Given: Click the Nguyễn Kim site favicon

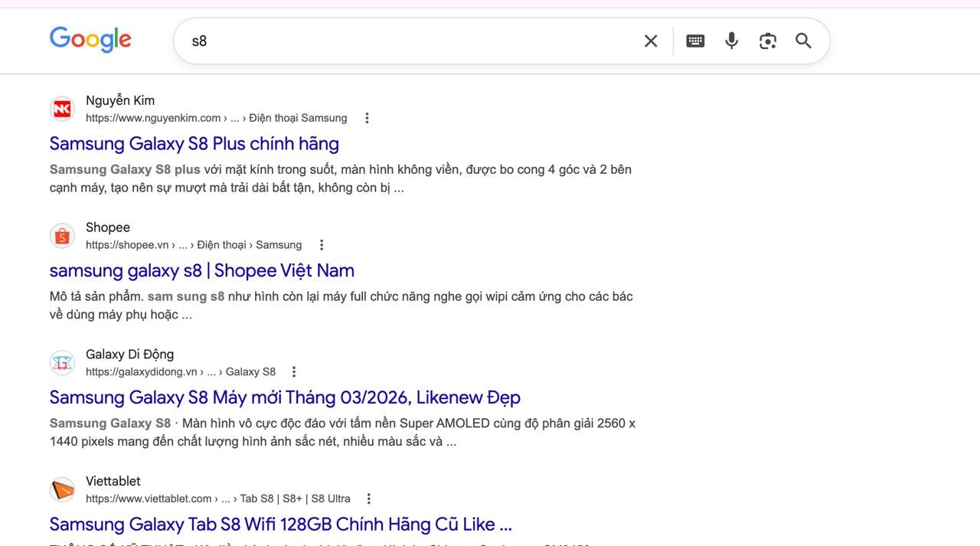Looking at the screenshot, I should point(62,109).
